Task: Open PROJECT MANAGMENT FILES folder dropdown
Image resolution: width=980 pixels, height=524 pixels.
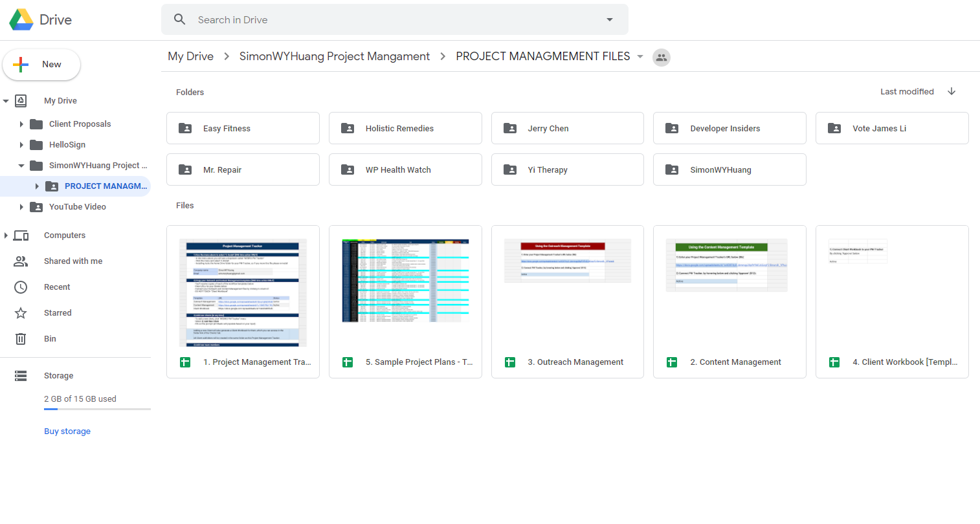Action: point(640,56)
